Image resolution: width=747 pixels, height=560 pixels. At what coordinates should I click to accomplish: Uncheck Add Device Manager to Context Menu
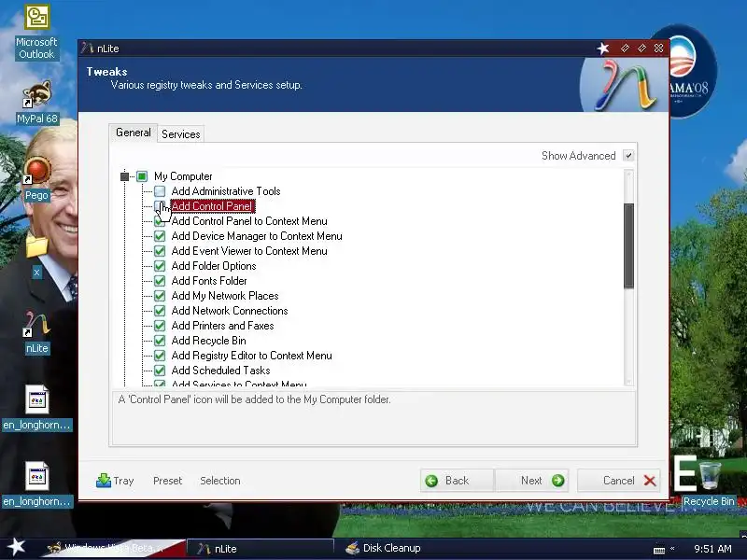pos(160,236)
